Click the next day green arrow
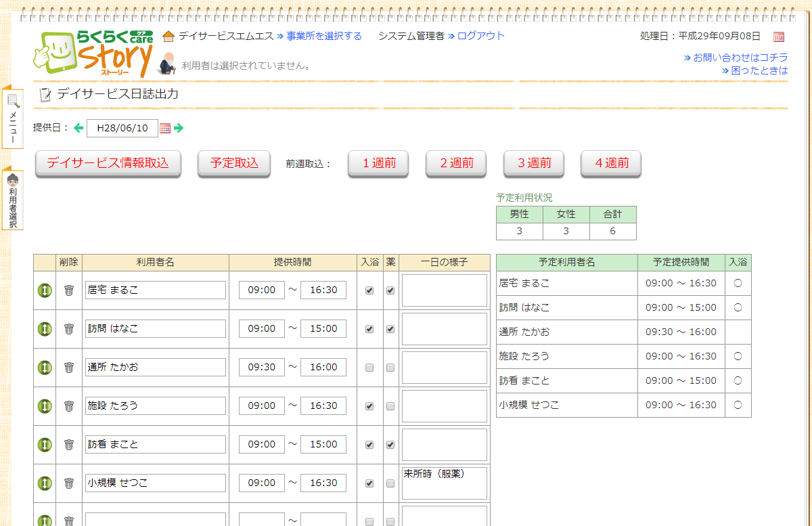This screenshot has width=812, height=526. coord(179,128)
